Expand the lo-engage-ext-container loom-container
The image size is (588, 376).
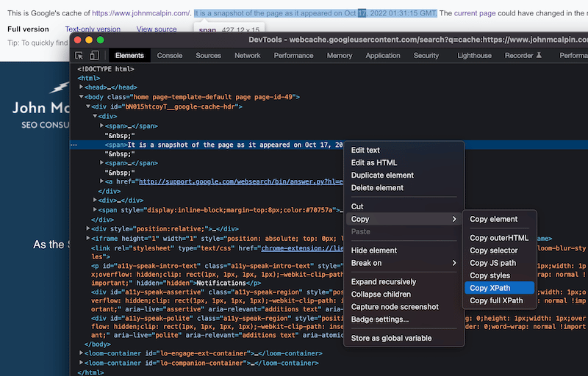pos(81,353)
